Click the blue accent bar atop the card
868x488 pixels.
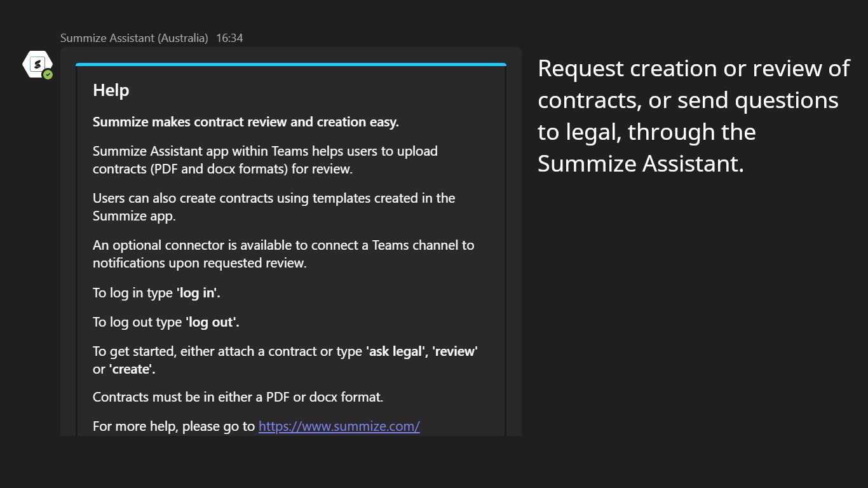[291, 64]
